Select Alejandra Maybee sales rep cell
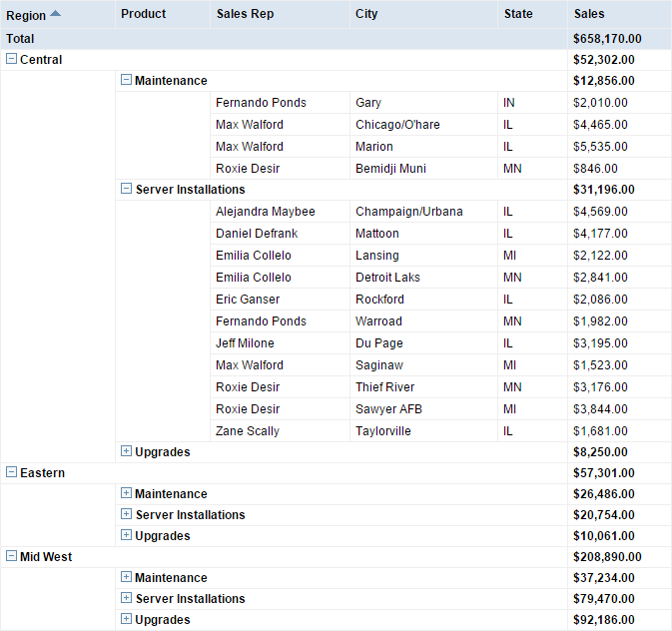Image resolution: width=672 pixels, height=631 pixels. click(x=265, y=212)
